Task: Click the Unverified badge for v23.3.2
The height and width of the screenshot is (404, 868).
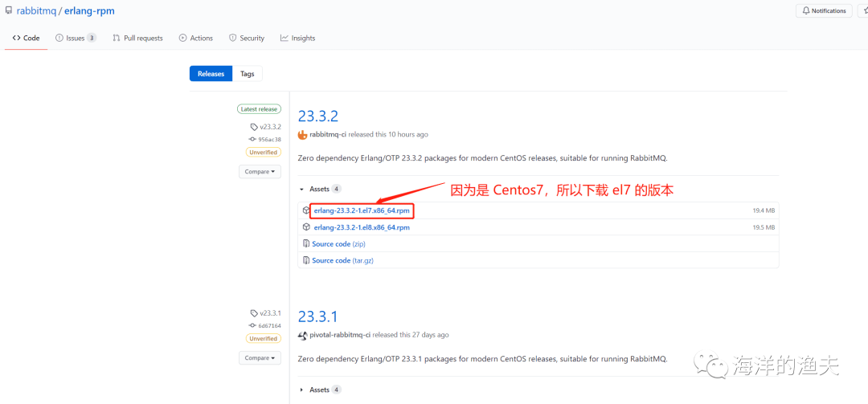Action: coord(263,152)
